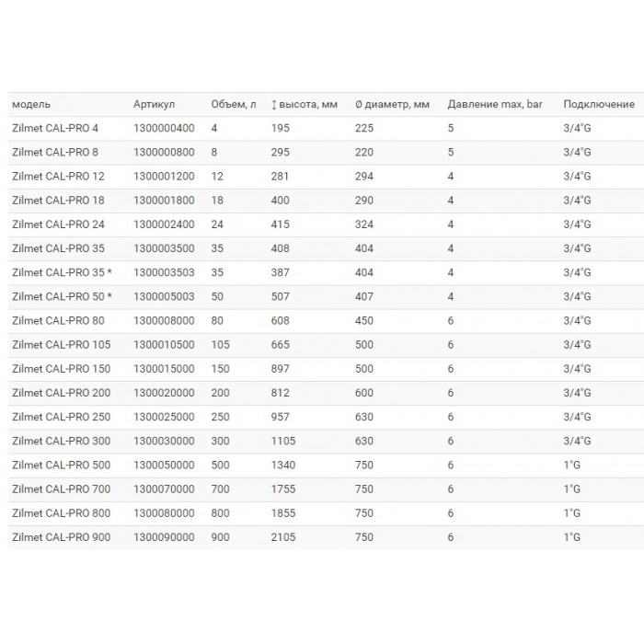644x644 pixels.
Task: Click article number 1300025000
Action: [164, 417]
